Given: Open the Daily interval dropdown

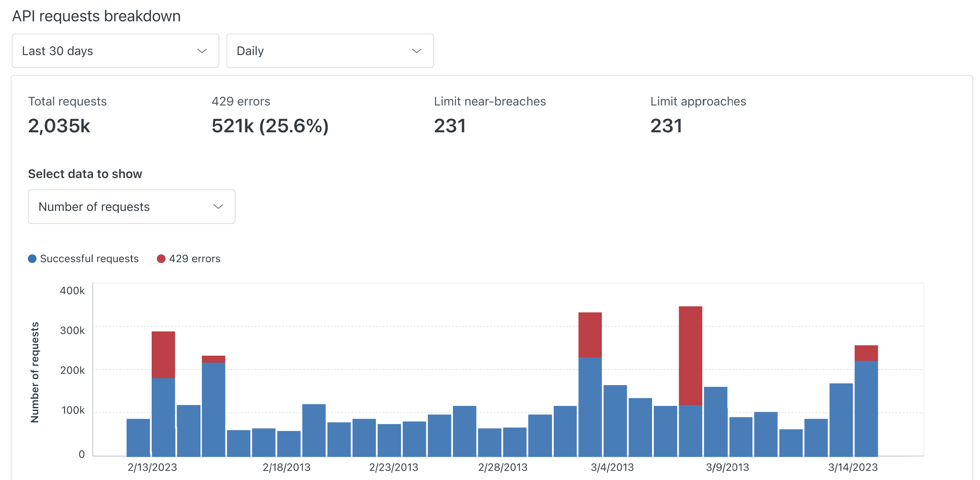Looking at the screenshot, I should click(x=330, y=51).
